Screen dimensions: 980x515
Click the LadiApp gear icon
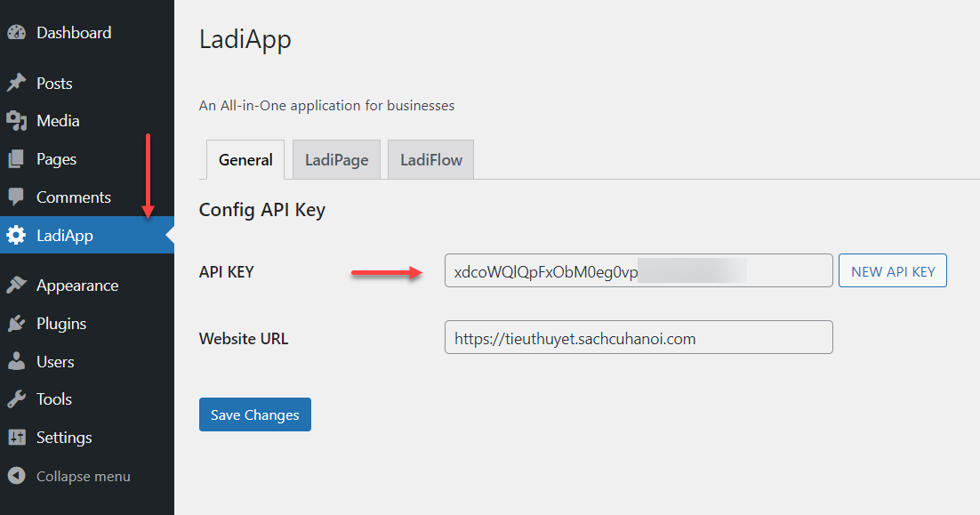[17, 236]
